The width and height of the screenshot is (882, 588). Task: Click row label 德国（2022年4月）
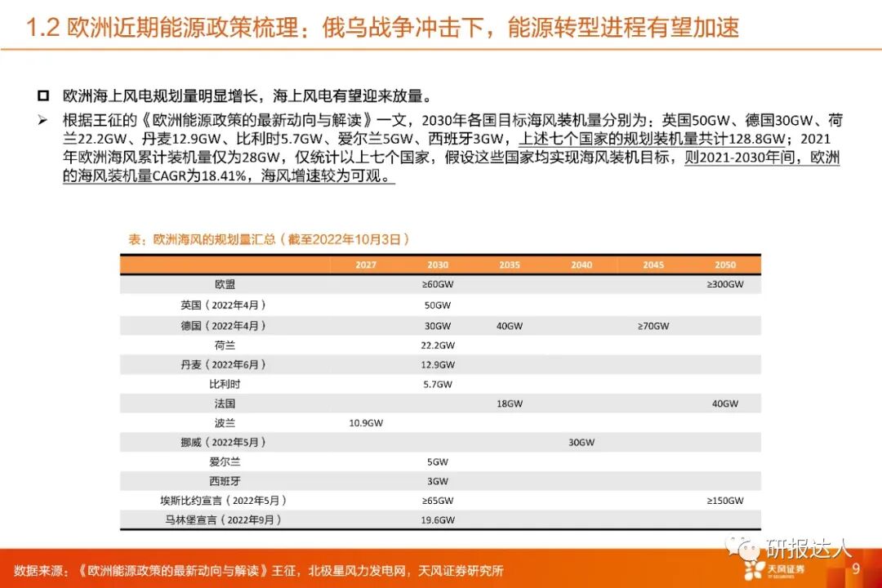(x=223, y=326)
